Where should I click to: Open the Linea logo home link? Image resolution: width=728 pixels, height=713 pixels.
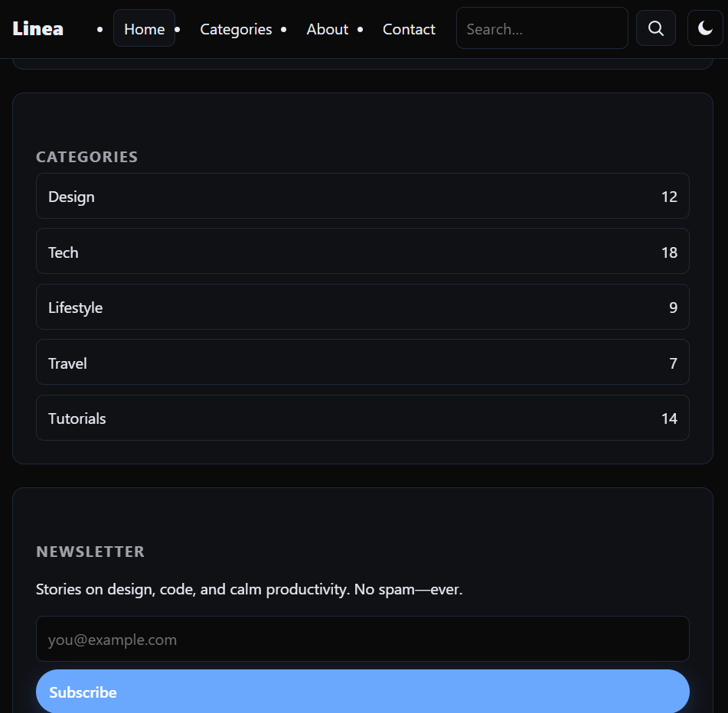click(38, 29)
